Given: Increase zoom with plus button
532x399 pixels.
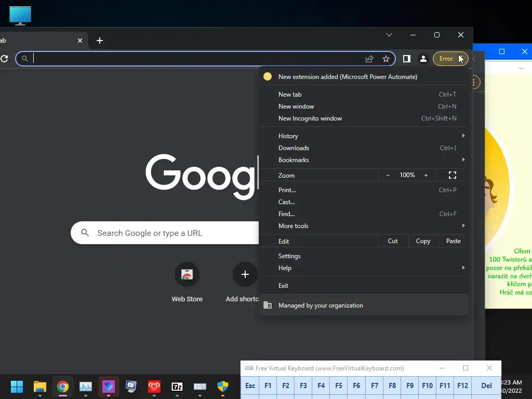Looking at the screenshot, I should (426, 176).
